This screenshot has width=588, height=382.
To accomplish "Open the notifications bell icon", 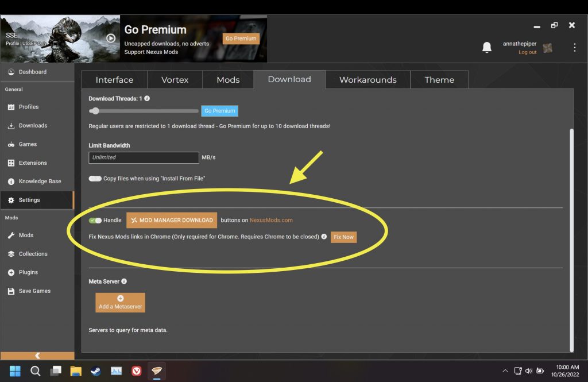I will [x=486, y=48].
